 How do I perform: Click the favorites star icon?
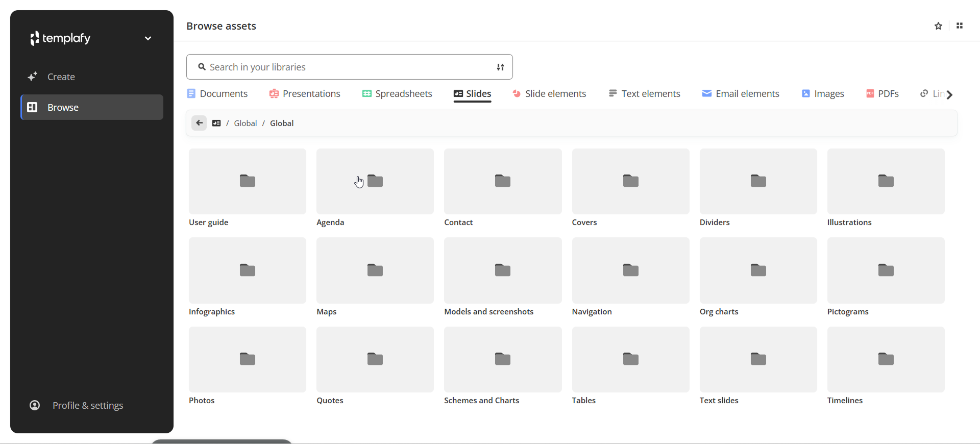pos(938,26)
